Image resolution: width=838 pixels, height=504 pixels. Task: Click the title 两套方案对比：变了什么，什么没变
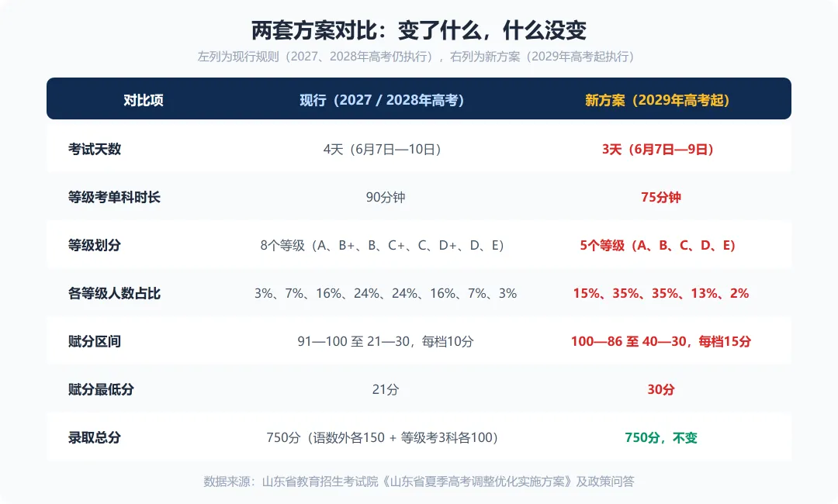[419, 30]
